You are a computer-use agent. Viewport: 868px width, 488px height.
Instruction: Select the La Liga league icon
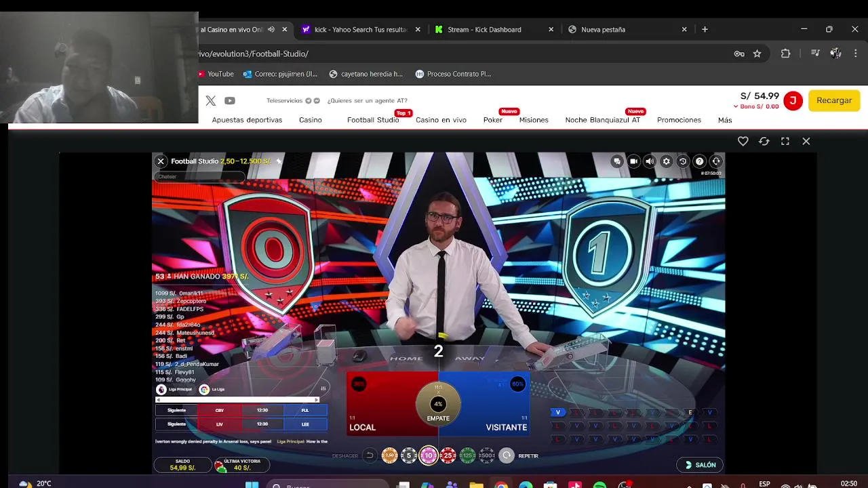(204, 390)
